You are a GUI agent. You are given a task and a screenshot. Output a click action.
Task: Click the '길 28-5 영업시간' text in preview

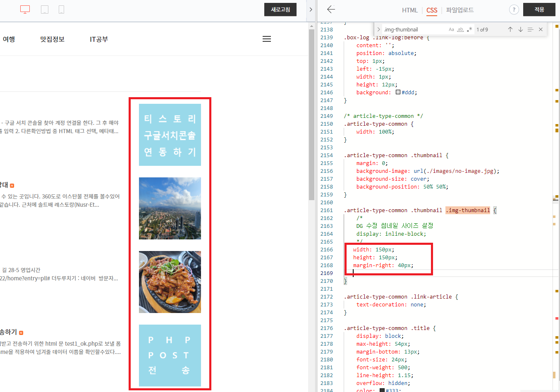click(21, 270)
